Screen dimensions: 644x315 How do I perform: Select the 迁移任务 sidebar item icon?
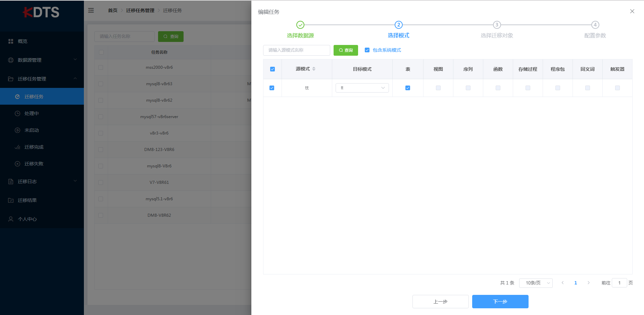tap(17, 96)
